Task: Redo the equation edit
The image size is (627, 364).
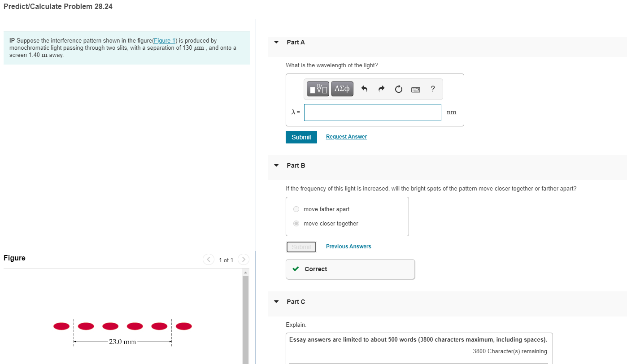Action: pos(381,88)
